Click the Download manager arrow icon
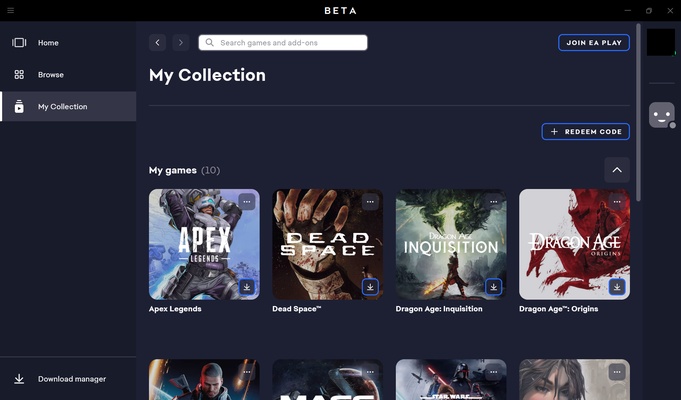This screenshot has width=681, height=400. tap(19, 379)
